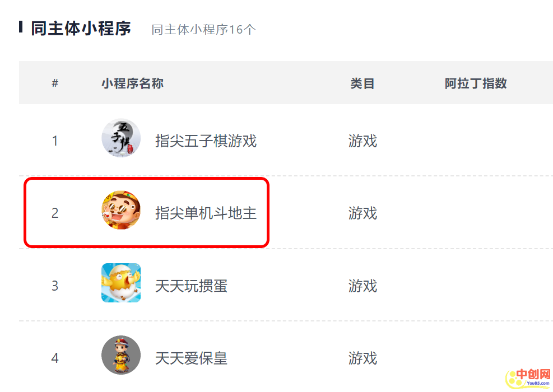Sort by 阿拉丁指数 column header
The width and height of the screenshot is (553, 392).
click(476, 83)
